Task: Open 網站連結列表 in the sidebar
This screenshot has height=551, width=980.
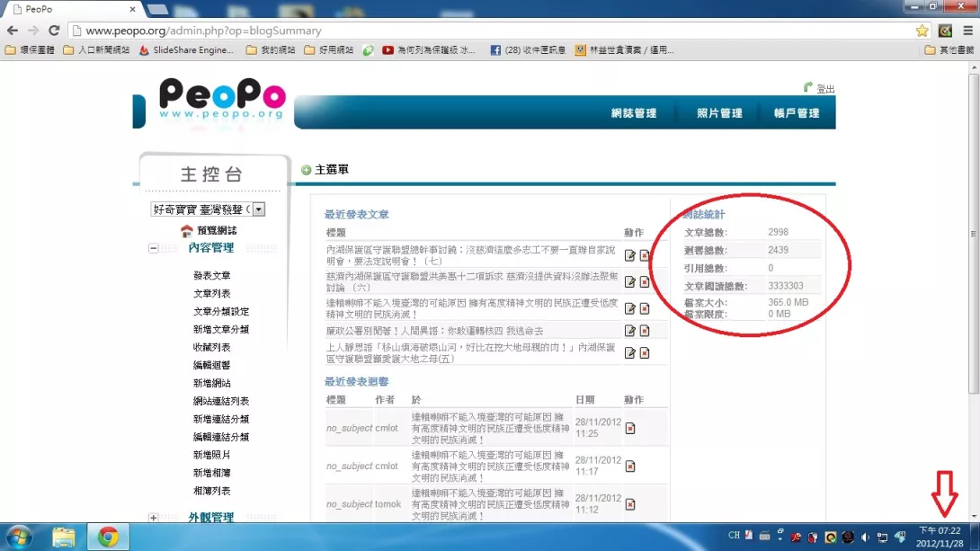Action: (x=221, y=401)
